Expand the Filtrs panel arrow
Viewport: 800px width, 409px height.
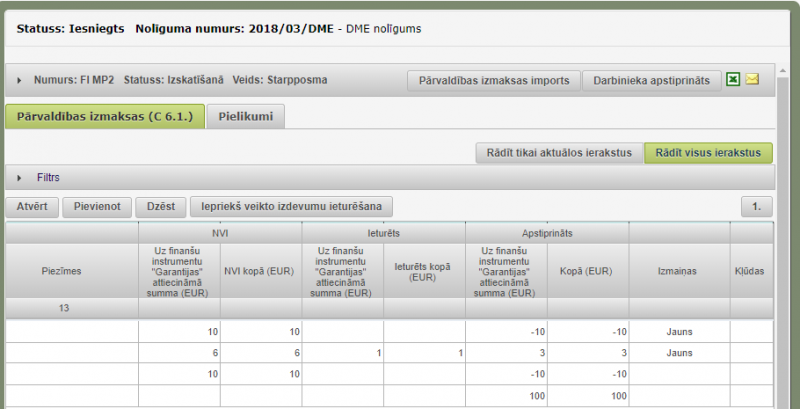tap(19, 178)
